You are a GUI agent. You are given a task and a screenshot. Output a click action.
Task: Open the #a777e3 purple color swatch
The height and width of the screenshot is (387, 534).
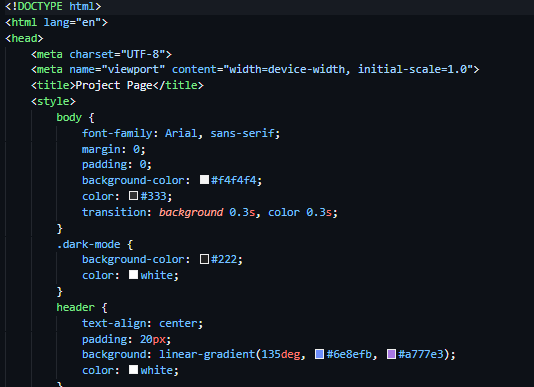(x=391, y=354)
